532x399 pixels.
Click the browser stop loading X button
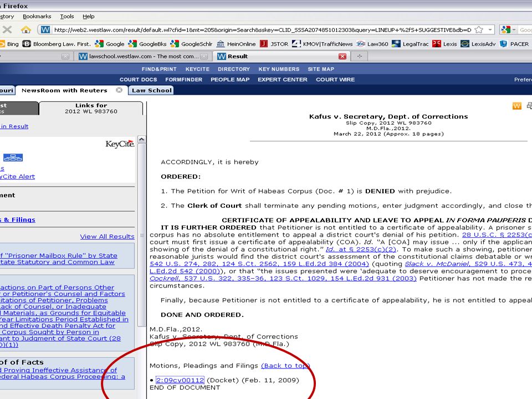click(7, 29)
